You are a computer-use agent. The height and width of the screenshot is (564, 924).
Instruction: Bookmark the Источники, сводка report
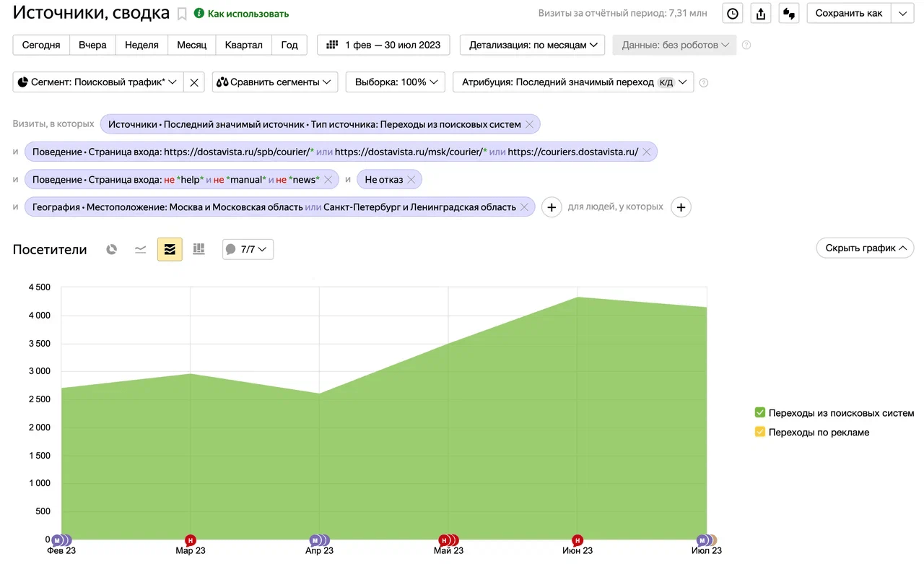tap(182, 14)
